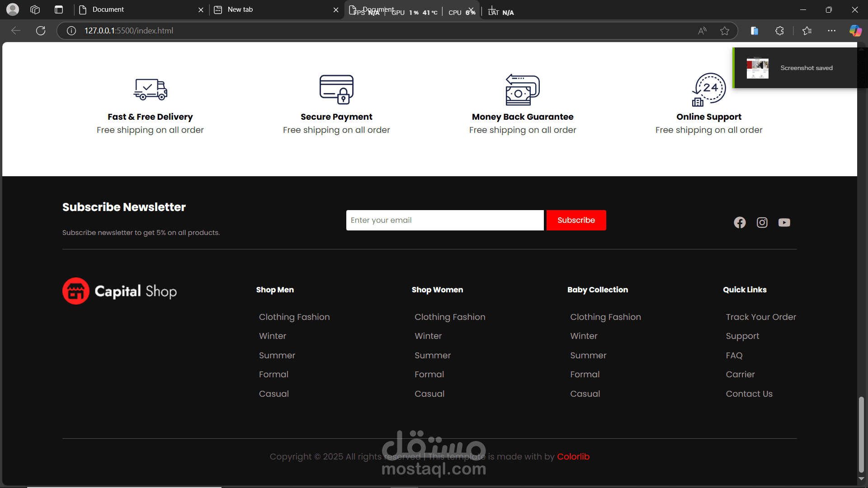Click the vertical page scrollbar thumb

pos(861,434)
